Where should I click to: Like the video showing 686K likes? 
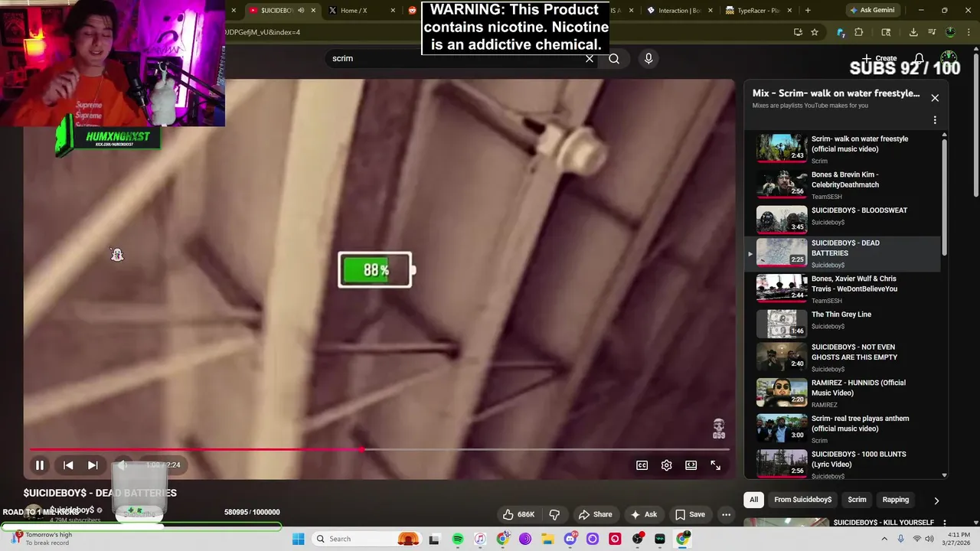tap(518, 514)
